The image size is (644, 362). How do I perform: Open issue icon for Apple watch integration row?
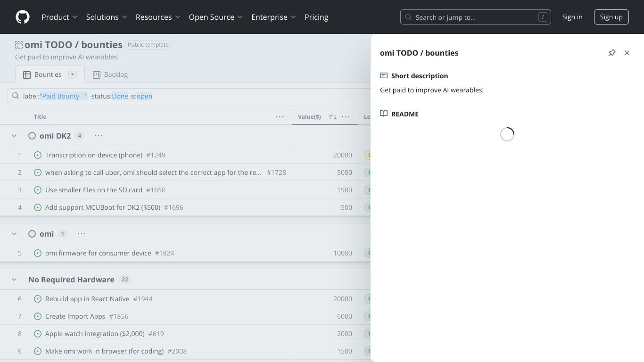tap(38, 334)
